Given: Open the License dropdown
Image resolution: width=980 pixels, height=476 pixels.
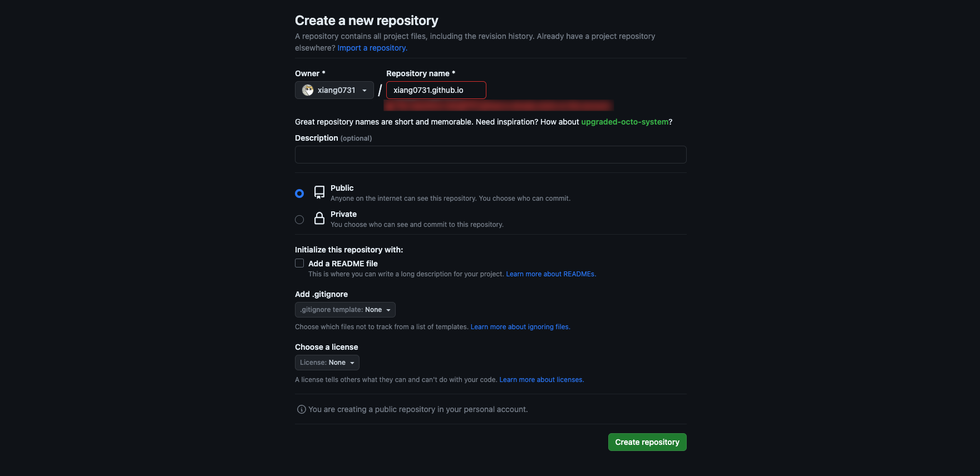Looking at the screenshot, I should tap(327, 363).
